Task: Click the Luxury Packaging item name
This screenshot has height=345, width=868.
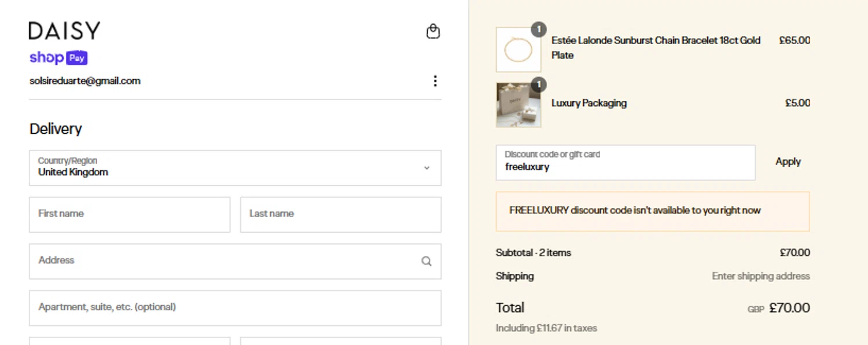Action: pyautogui.click(x=589, y=103)
